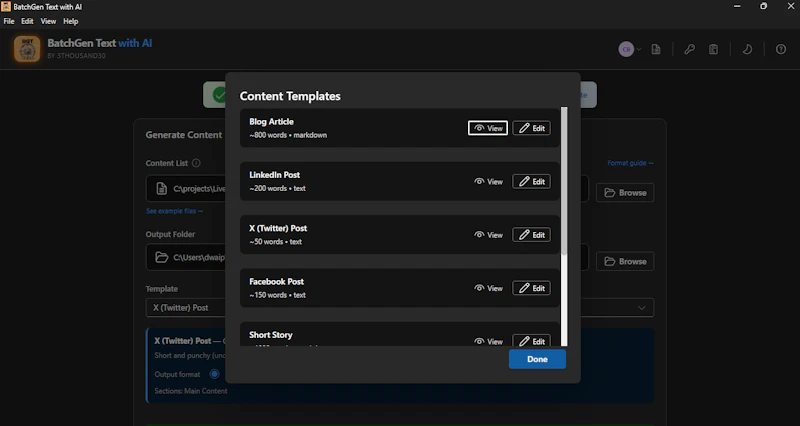This screenshot has height=426, width=800.
Task: Click 'Sections: Main Content' text
Action: tap(191, 391)
